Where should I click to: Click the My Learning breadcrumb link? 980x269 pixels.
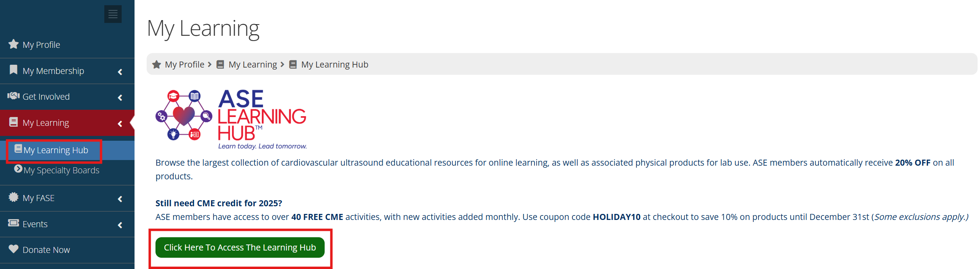(253, 64)
